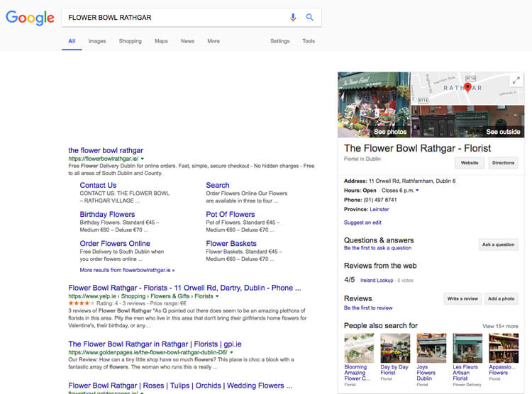Click Be the first to ask a question

coord(377,248)
